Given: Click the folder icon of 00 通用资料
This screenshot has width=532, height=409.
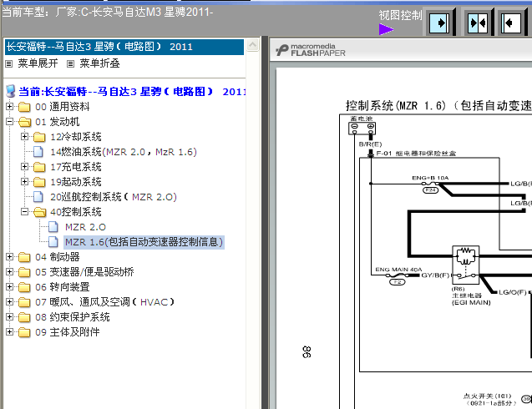Looking at the screenshot, I should click(24, 107).
